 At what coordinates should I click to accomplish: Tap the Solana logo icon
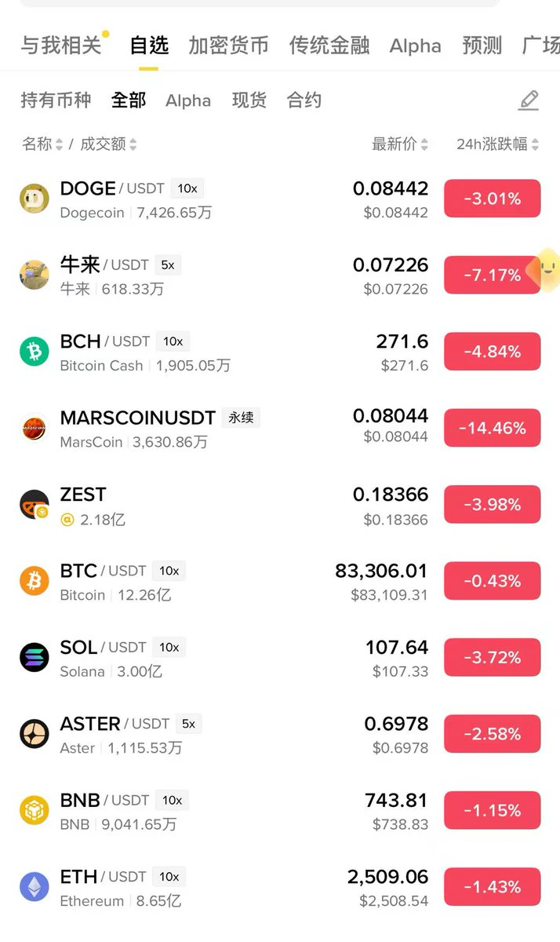(35, 657)
